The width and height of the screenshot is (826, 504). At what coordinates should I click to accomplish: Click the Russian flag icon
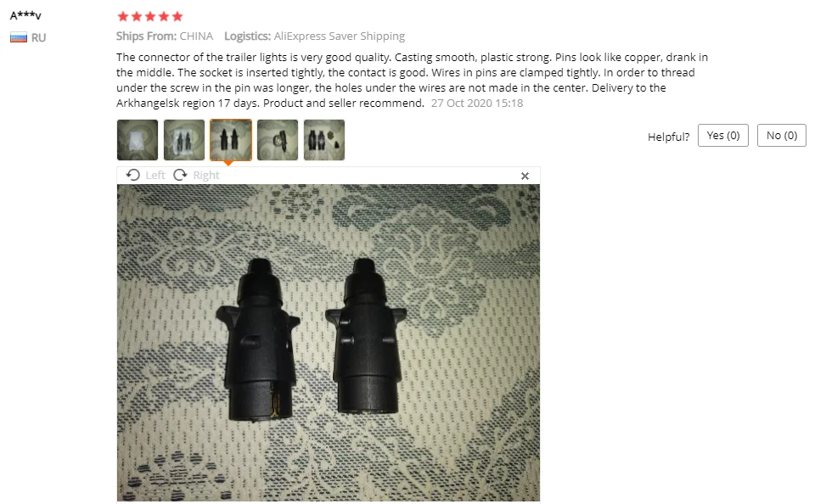[19, 38]
